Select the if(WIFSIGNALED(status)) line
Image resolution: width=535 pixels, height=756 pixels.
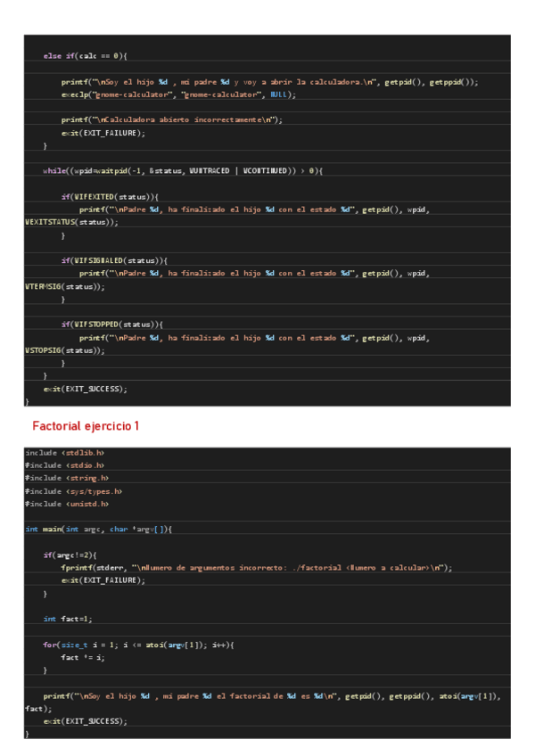(113, 260)
